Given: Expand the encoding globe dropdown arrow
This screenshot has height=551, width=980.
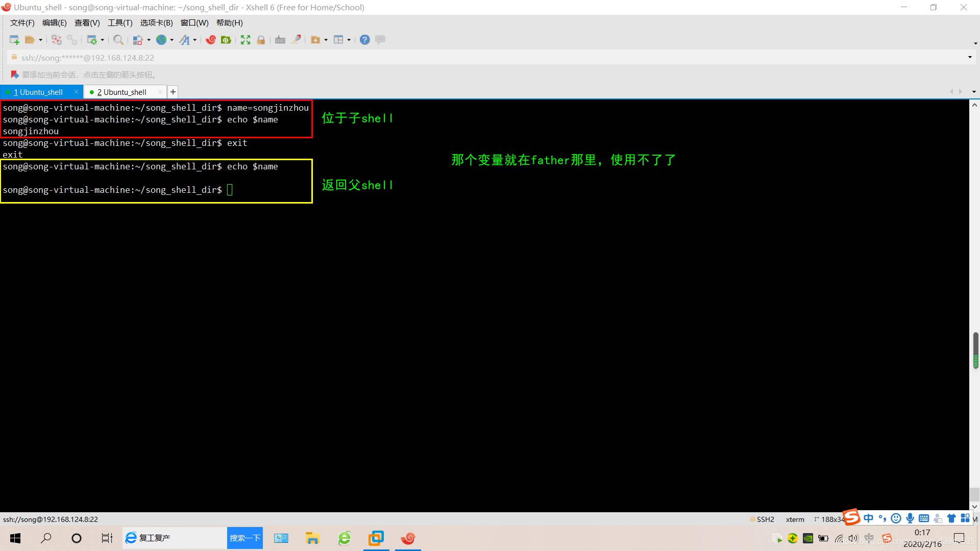Looking at the screenshot, I should tap(172, 40).
